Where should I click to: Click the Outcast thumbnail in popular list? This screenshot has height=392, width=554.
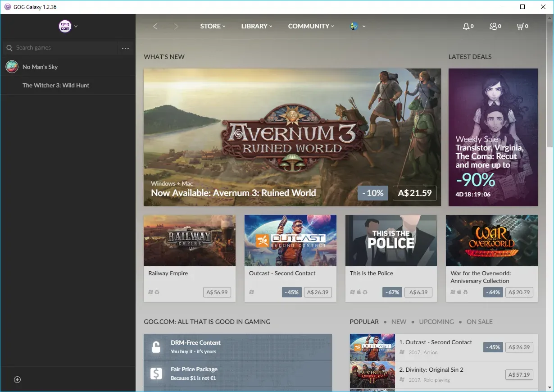coord(372,347)
